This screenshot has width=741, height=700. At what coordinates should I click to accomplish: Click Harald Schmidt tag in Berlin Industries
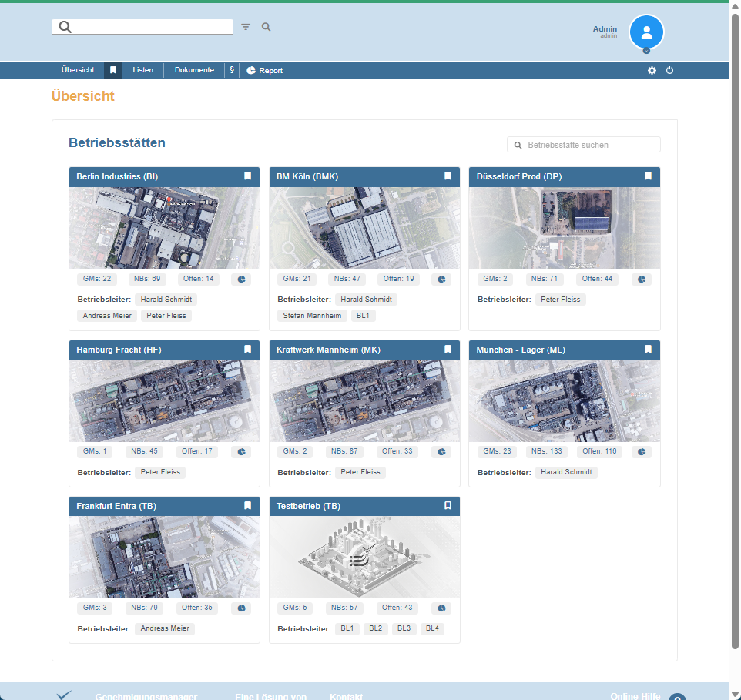pyautogui.click(x=166, y=300)
